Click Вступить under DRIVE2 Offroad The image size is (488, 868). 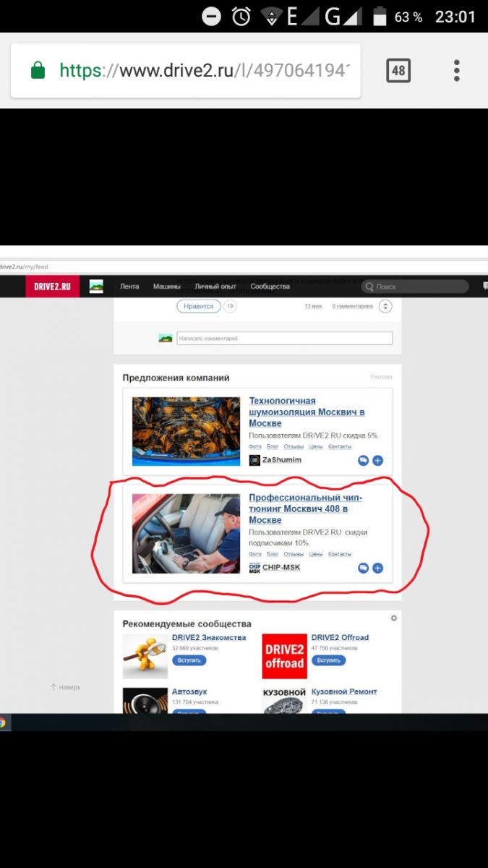pos(328,660)
